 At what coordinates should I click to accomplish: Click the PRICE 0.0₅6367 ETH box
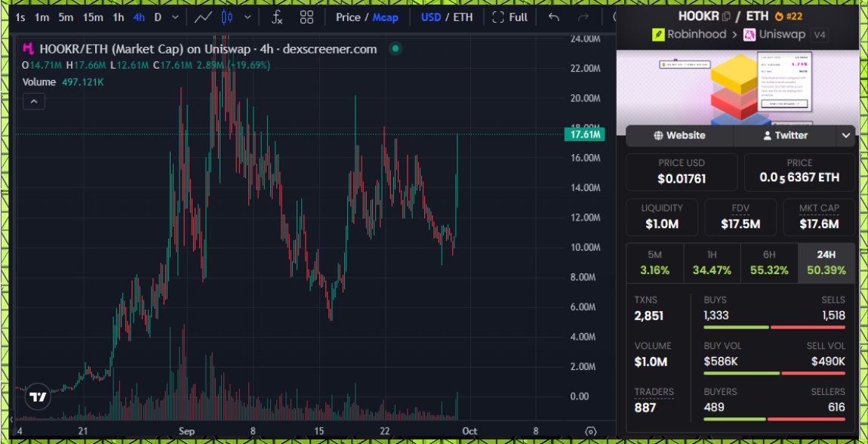coord(799,172)
